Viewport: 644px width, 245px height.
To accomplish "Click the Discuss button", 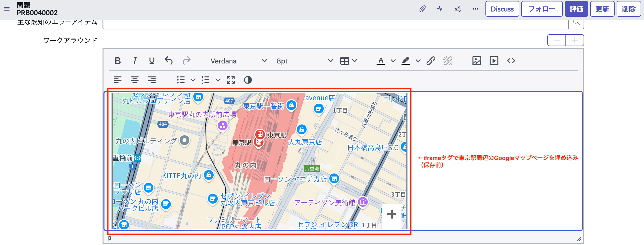I will coord(502,9).
